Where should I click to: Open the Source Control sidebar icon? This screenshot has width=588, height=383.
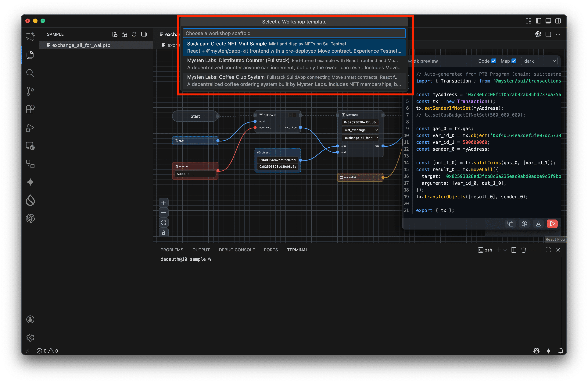point(30,91)
